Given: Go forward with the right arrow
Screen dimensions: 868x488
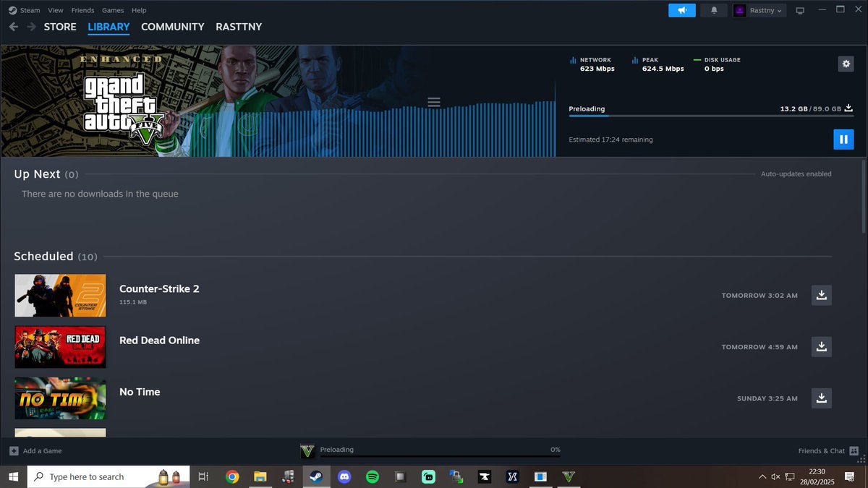Looking at the screenshot, I should coord(32,27).
